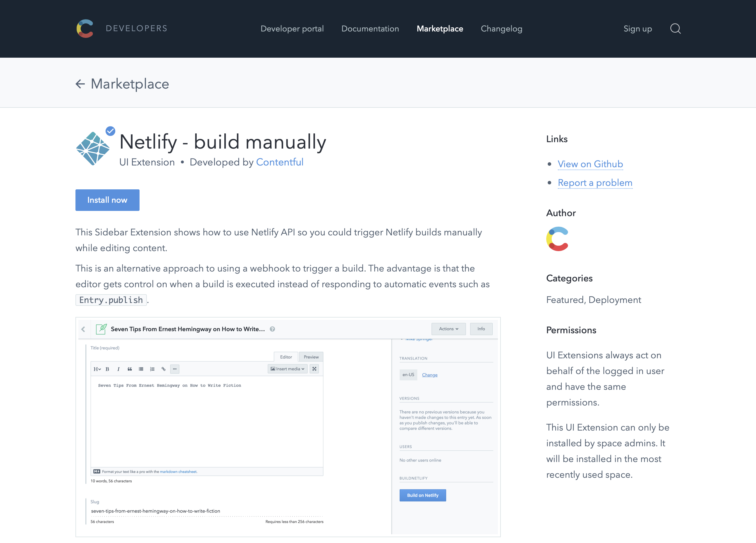This screenshot has width=756, height=543.
Task: Click the back arrow beside Marketplace
Action: point(80,84)
